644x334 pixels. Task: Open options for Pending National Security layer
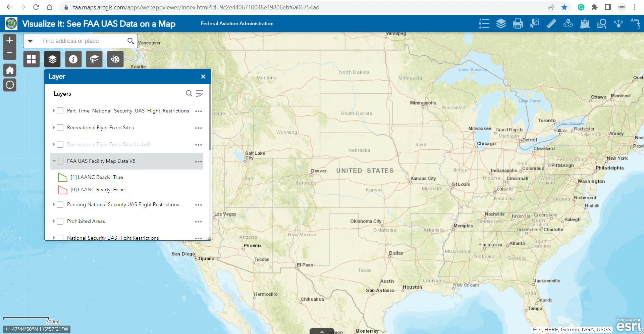[x=199, y=205]
